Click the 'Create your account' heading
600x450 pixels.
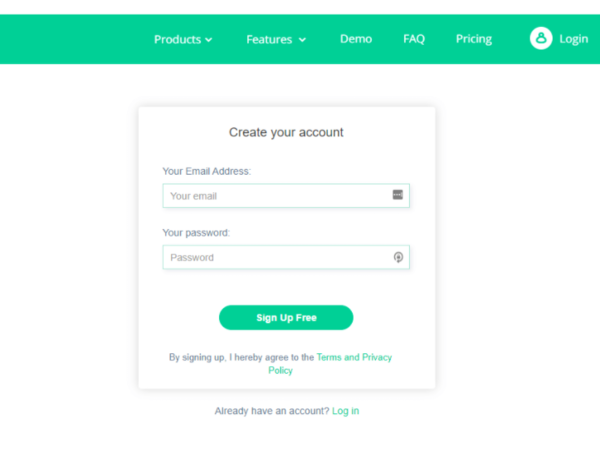286,132
